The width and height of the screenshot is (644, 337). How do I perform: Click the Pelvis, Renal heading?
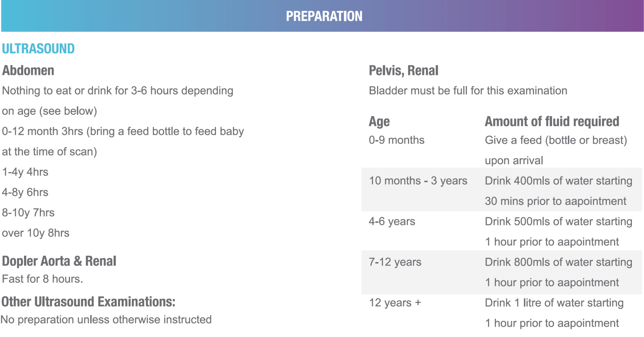(x=403, y=71)
